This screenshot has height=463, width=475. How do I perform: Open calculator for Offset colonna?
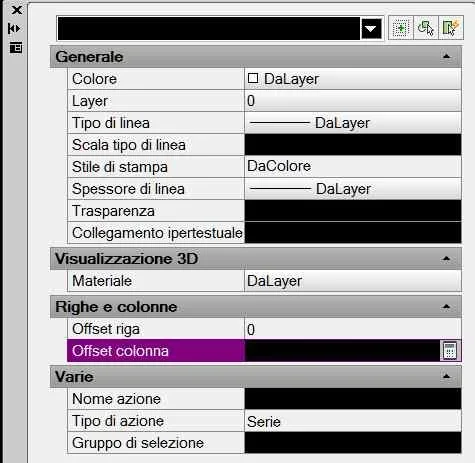click(450, 350)
